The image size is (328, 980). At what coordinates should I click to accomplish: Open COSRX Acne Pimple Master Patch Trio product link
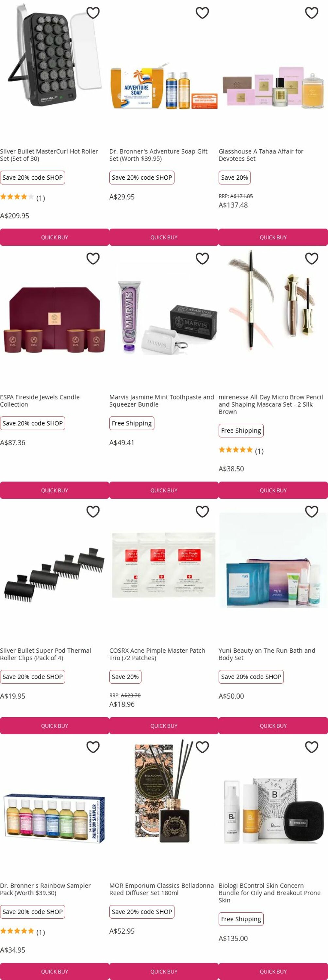pos(157,654)
